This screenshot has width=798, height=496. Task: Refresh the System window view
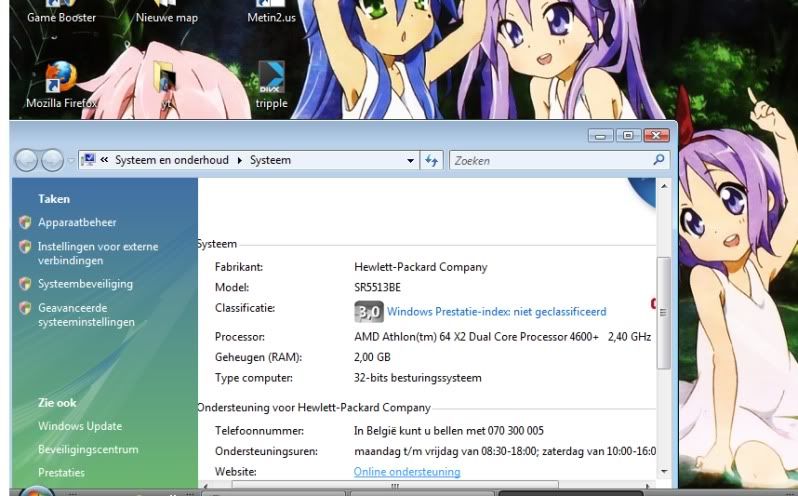[432, 161]
